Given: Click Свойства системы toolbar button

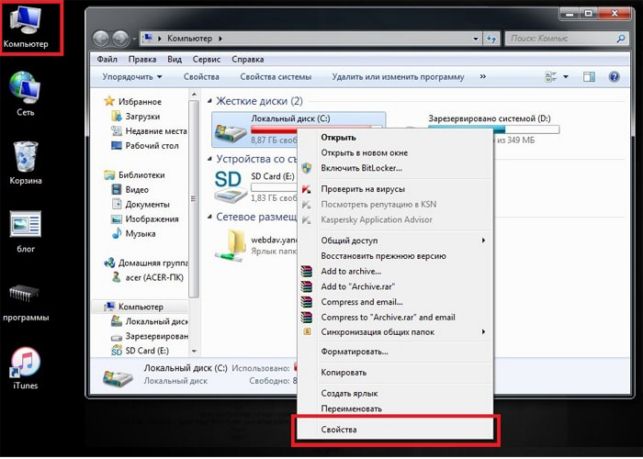Looking at the screenshot, I should click(276, 77).
